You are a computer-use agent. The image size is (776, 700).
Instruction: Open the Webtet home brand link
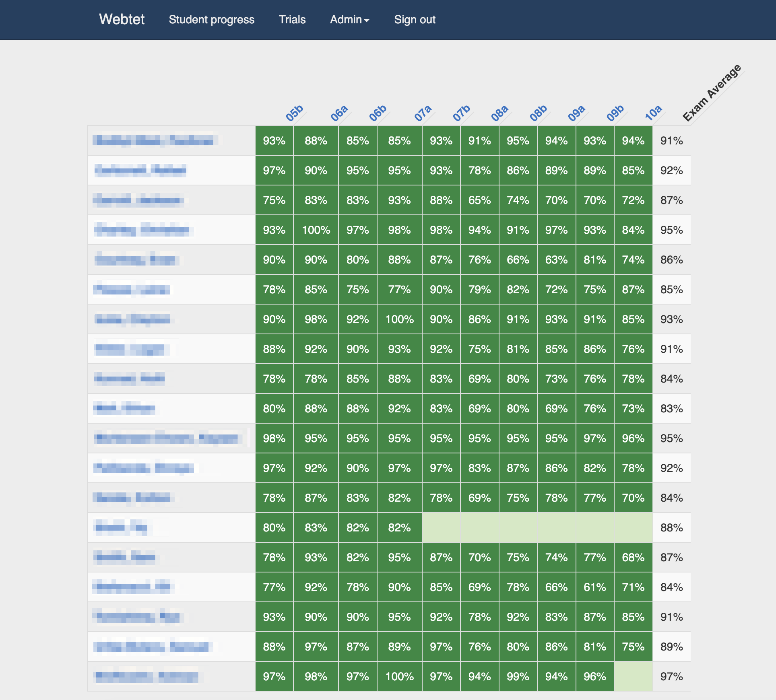[x=122, y=19]
